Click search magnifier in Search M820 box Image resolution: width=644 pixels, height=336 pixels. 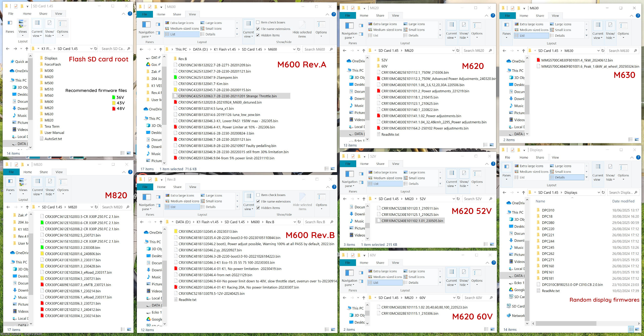pos(128,207)
